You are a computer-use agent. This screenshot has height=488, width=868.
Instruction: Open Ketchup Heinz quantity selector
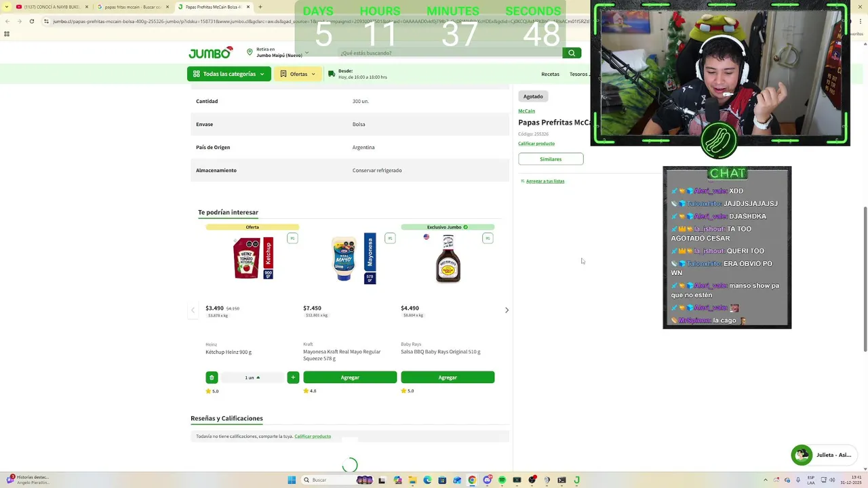point(252,378)
